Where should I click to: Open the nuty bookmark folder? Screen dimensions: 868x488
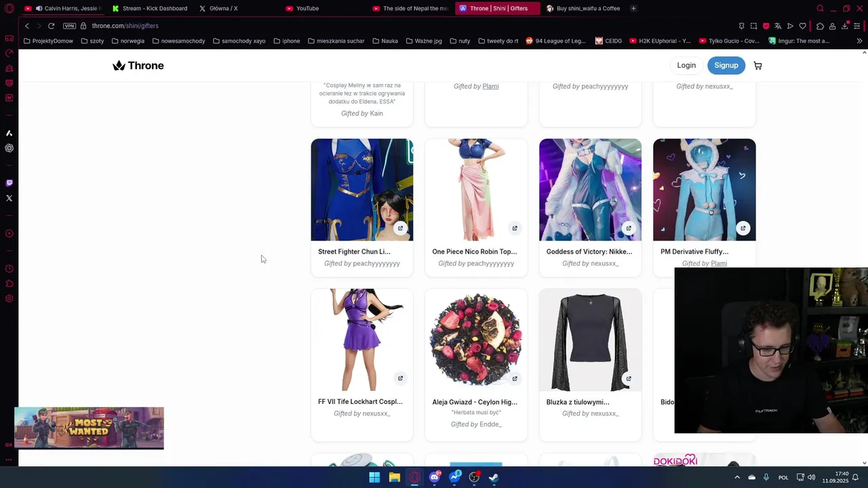(459, 41)
